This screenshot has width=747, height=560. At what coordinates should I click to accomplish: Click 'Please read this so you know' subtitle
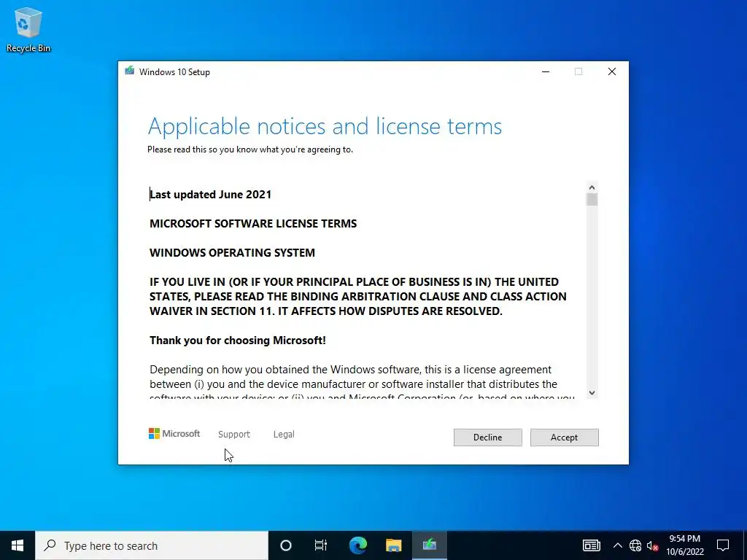(x=250, y=149)
